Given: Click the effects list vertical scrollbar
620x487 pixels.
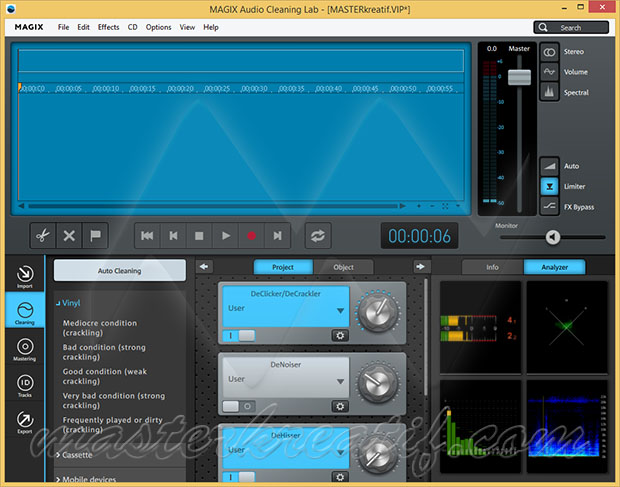Looking at the screenshot, I should tap(425, 337).
